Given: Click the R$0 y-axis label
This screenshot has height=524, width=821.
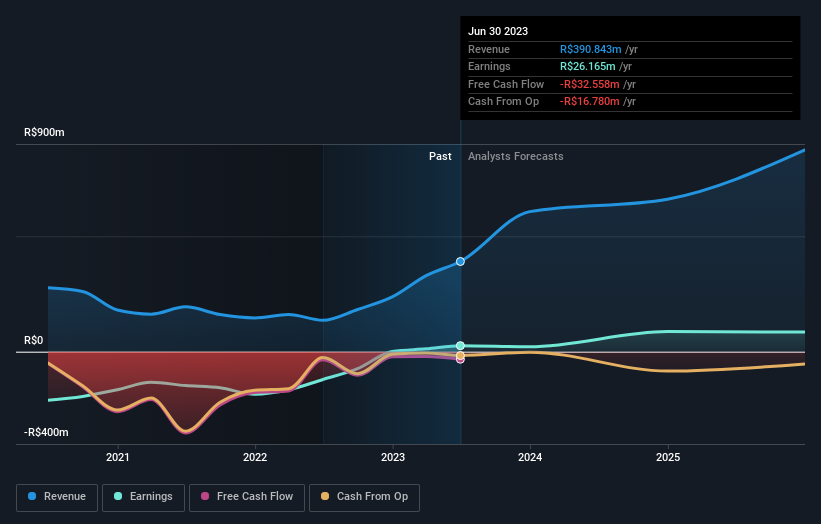Looking at the screenshot, I should click(x=34, y=340).
